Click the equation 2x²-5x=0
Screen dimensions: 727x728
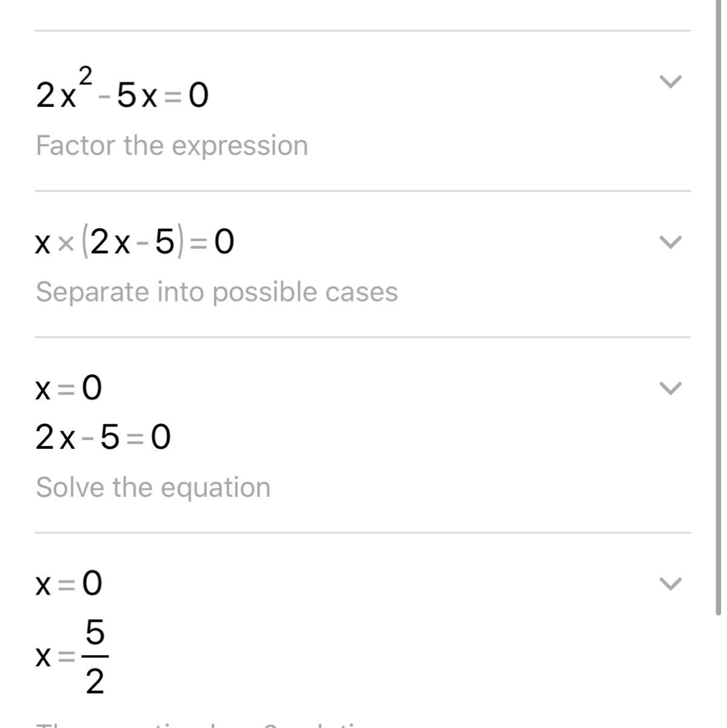click(122, 94)
